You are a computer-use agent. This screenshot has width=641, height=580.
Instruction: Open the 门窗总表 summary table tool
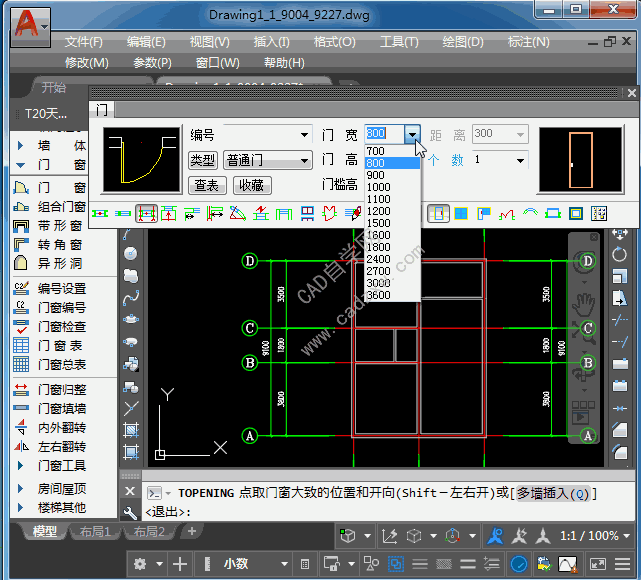pos(62,364)
